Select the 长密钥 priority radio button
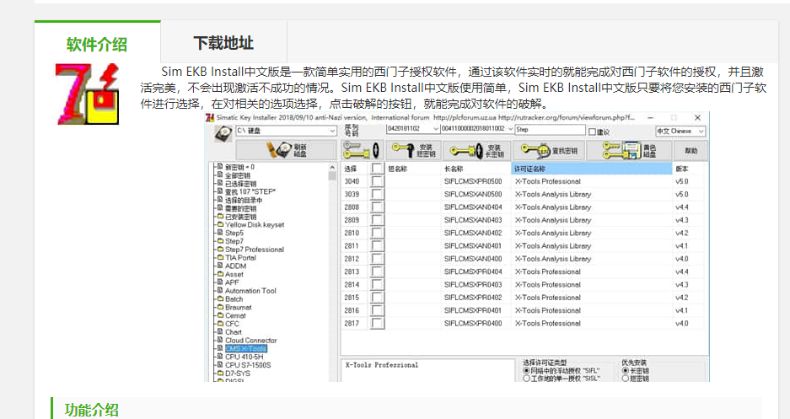 (625, 371)
